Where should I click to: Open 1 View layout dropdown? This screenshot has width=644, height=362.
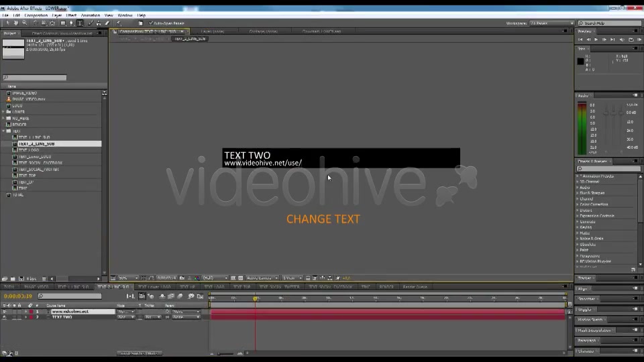pos(292,278)
